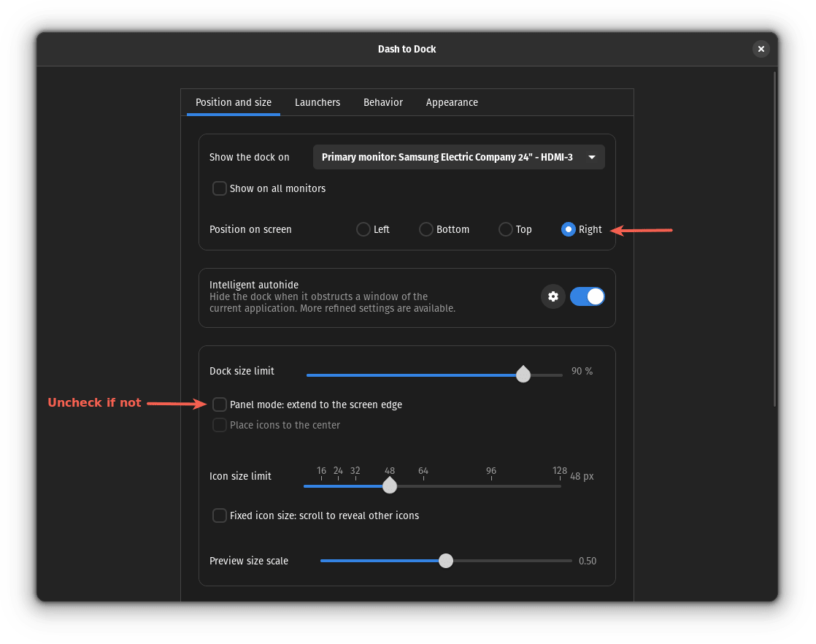Enable Fixed icon size checkbox
The image size is (816, 644).
click(220, 515)
